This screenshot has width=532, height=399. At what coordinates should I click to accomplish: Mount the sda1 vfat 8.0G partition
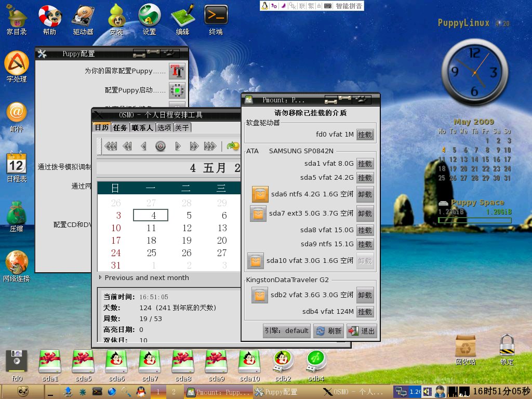click(x=365, y=164)
